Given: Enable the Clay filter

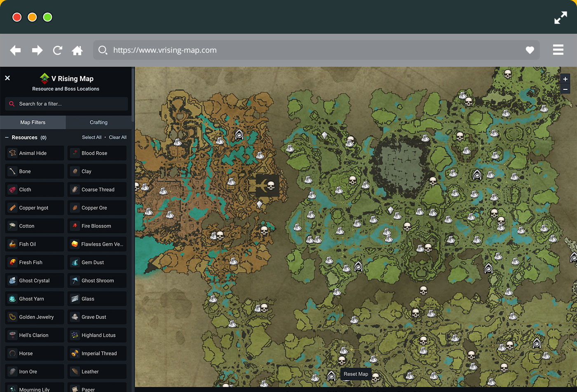Looking at the screenshot, I should click(97, 171).
